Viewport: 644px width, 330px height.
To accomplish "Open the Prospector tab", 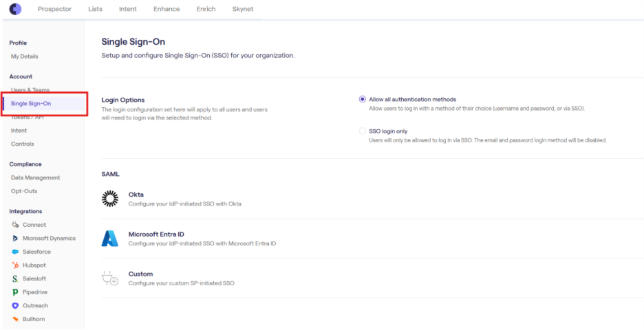I will coord(54,9).
